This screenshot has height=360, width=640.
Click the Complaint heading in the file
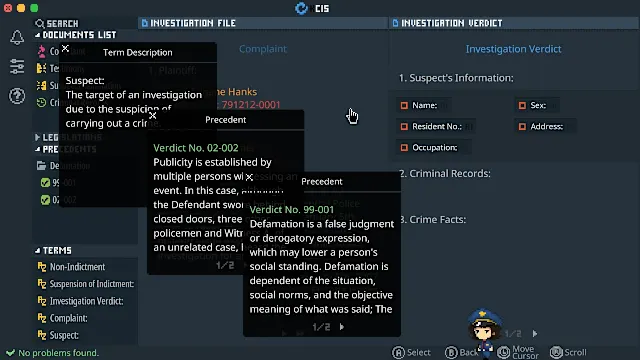(x=263, y=49)
